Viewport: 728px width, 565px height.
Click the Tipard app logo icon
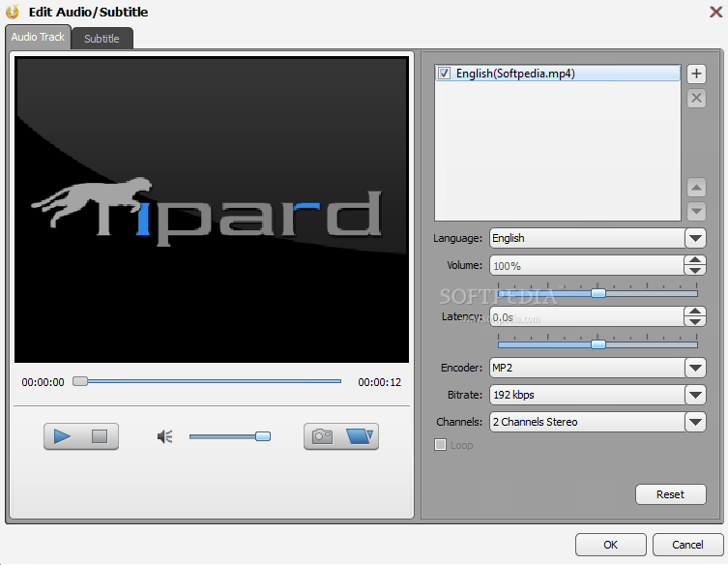[13, 12]
